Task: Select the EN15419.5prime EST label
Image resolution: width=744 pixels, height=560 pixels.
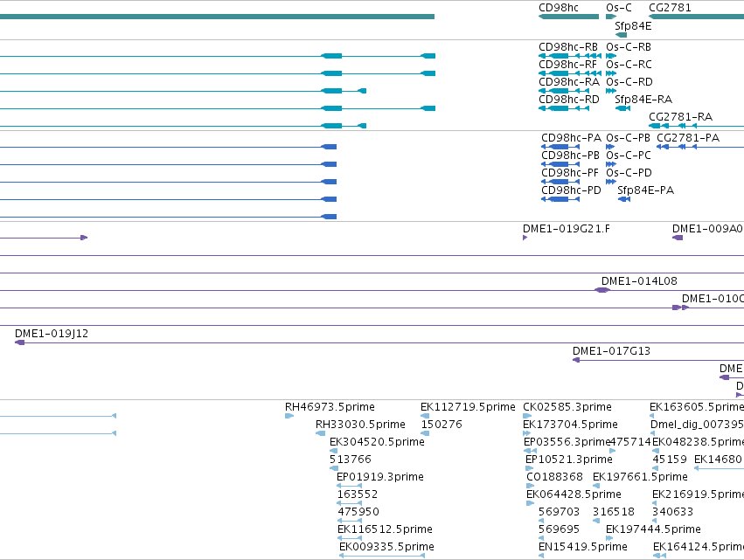Action: click(582, 547)
